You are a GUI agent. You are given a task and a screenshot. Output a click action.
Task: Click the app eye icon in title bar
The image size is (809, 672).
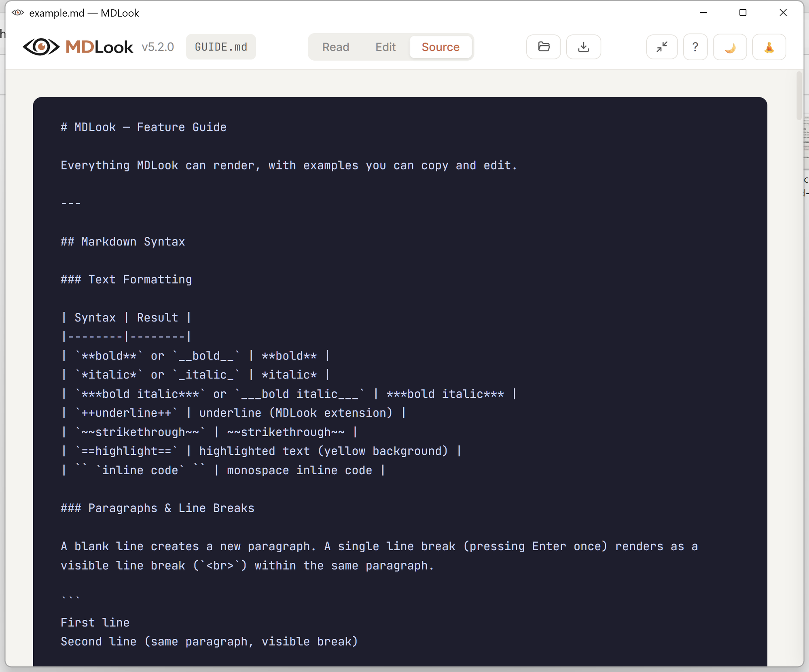tap(18, 13)
